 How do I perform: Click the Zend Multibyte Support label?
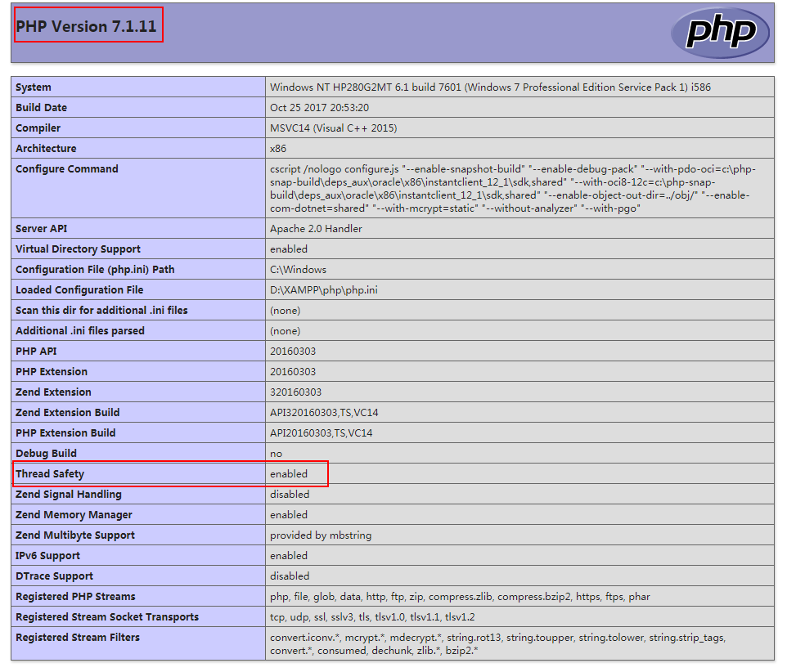75,535
